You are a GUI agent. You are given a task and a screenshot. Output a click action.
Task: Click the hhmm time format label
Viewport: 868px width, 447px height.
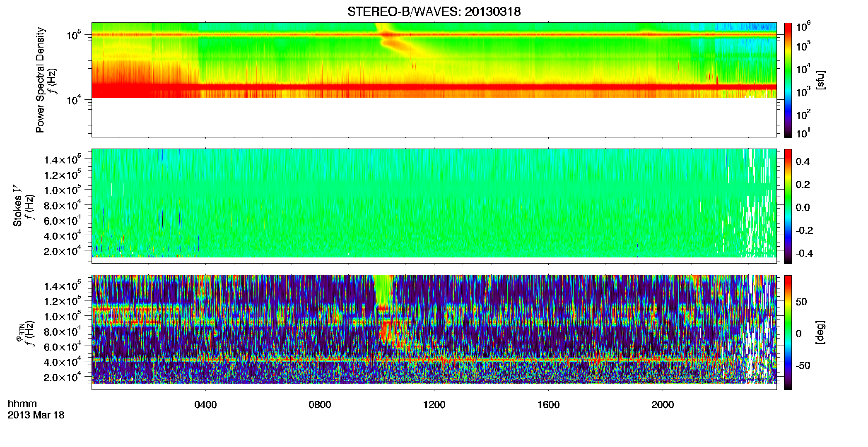tap(22, 404)
